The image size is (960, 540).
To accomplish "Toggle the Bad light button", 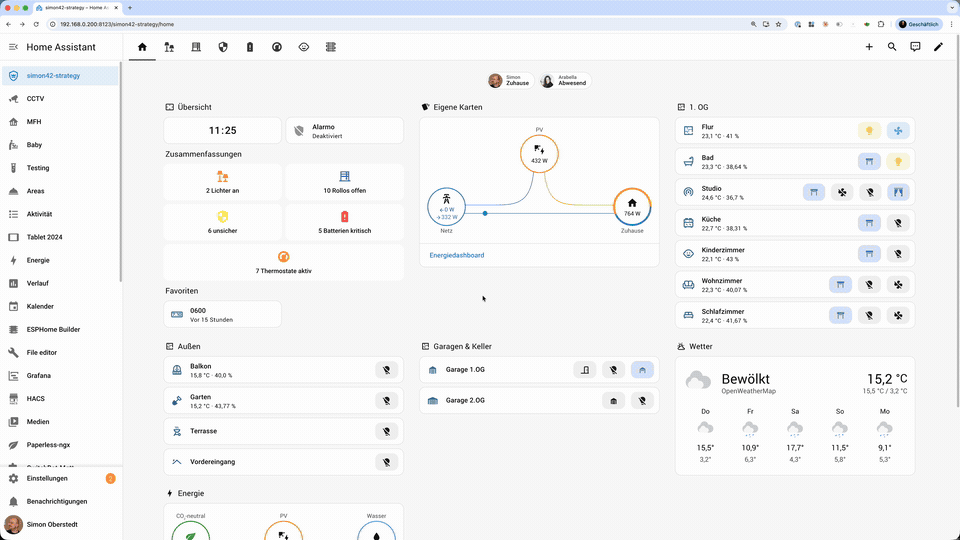I will (x=898, y=162).
